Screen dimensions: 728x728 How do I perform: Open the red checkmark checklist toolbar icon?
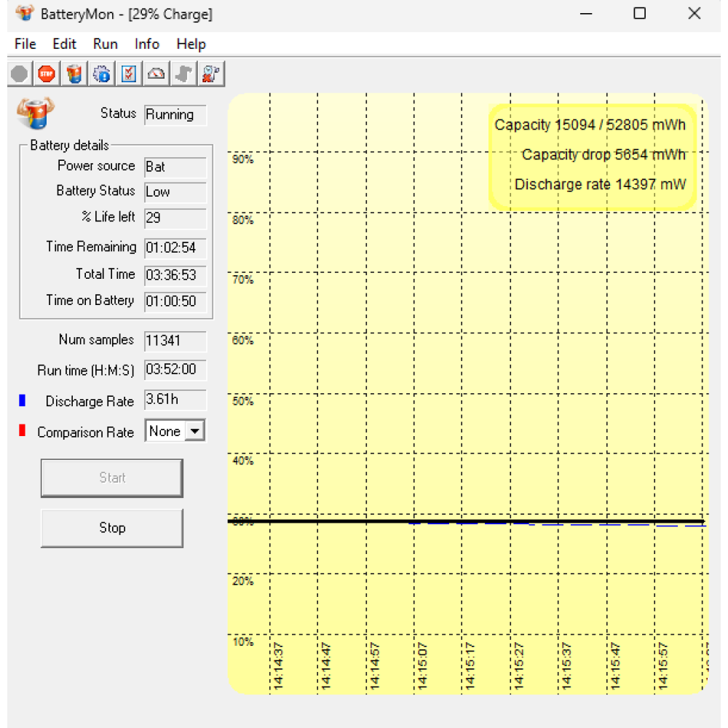(129, 74)
